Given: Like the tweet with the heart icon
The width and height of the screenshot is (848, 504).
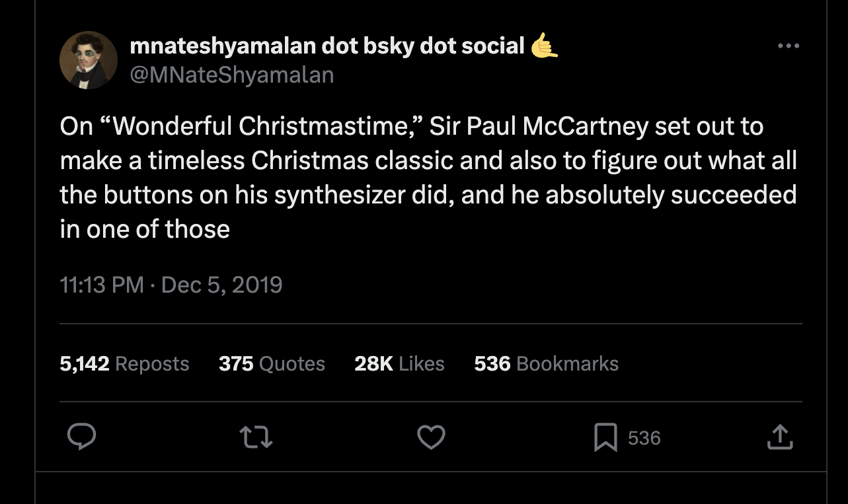Looking at the screenshot, I should (431, 437).
